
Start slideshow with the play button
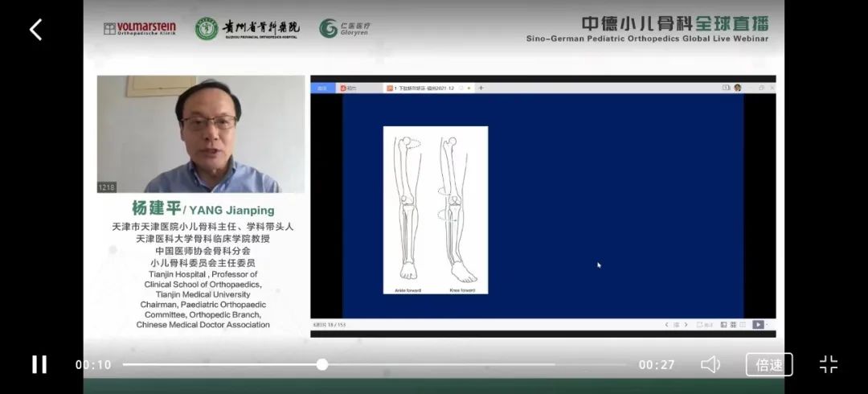[x=757, y=325]
